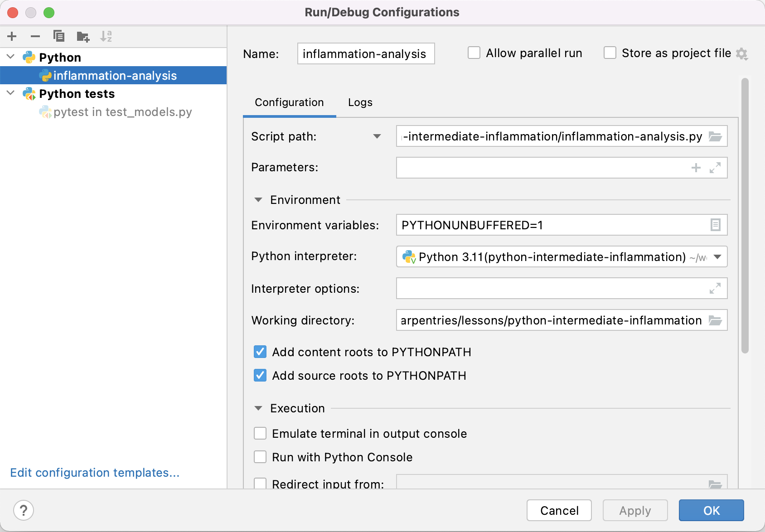Open Edit configuration templates
The height and width of the screenshot is (532, 765).
pos(95,473)
